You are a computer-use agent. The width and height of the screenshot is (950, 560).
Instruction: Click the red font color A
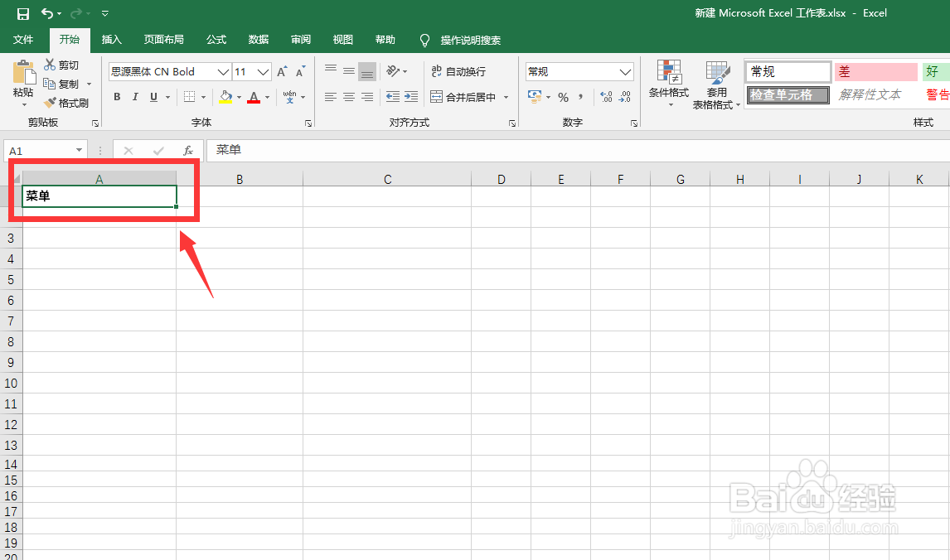[x=254, y=97]
